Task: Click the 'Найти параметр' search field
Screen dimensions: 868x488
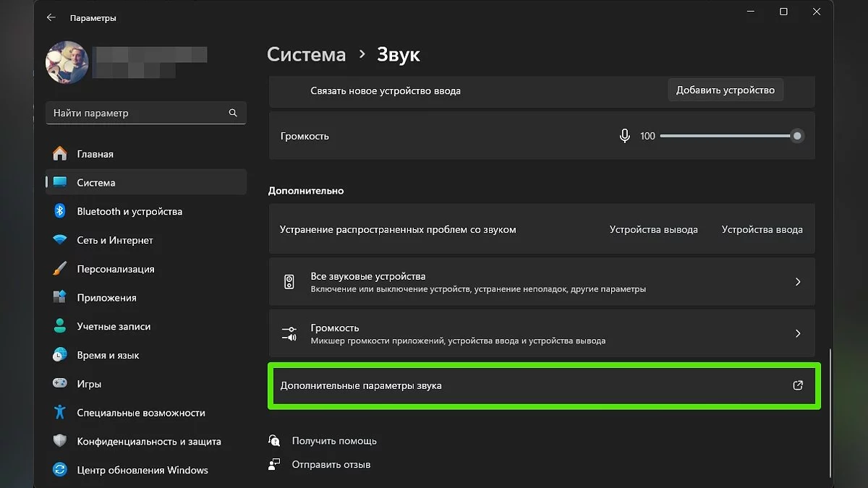Action: 137,113
